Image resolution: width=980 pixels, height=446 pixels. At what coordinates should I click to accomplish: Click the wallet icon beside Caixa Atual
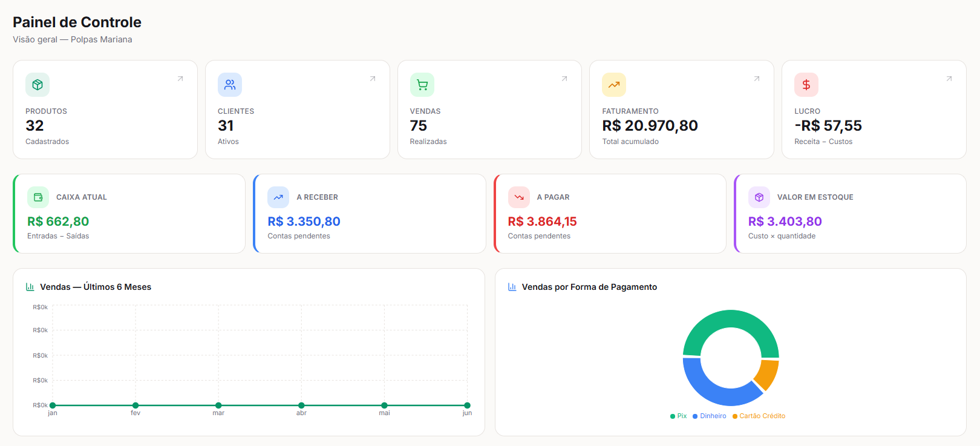point(38,197)
